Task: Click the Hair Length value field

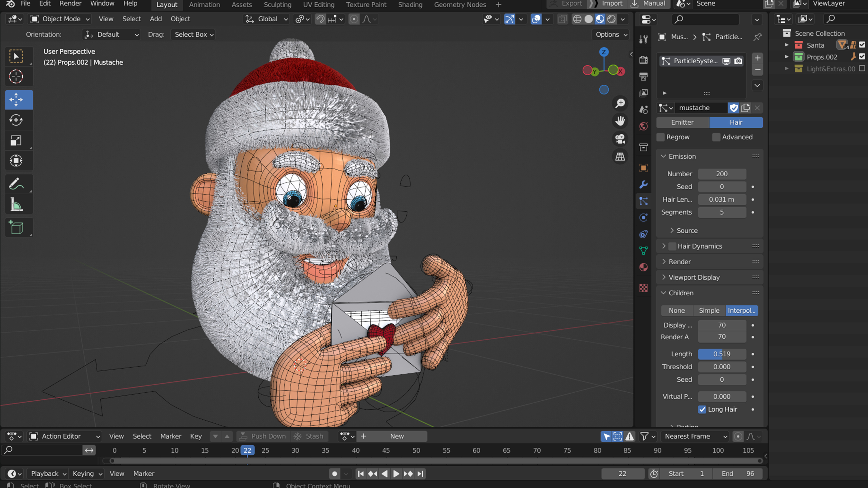Action: pos(722,200)
